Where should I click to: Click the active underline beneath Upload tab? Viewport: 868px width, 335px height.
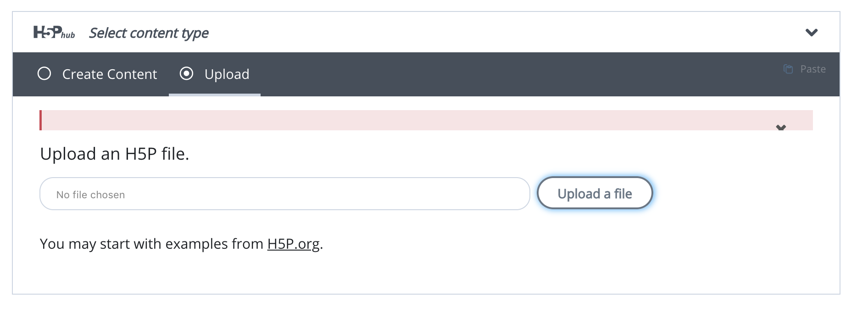215,95
